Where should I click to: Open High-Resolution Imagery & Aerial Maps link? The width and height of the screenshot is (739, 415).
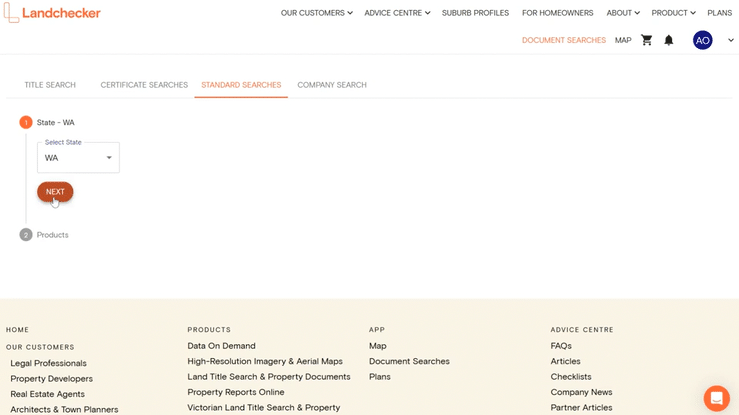pos(265,361)
